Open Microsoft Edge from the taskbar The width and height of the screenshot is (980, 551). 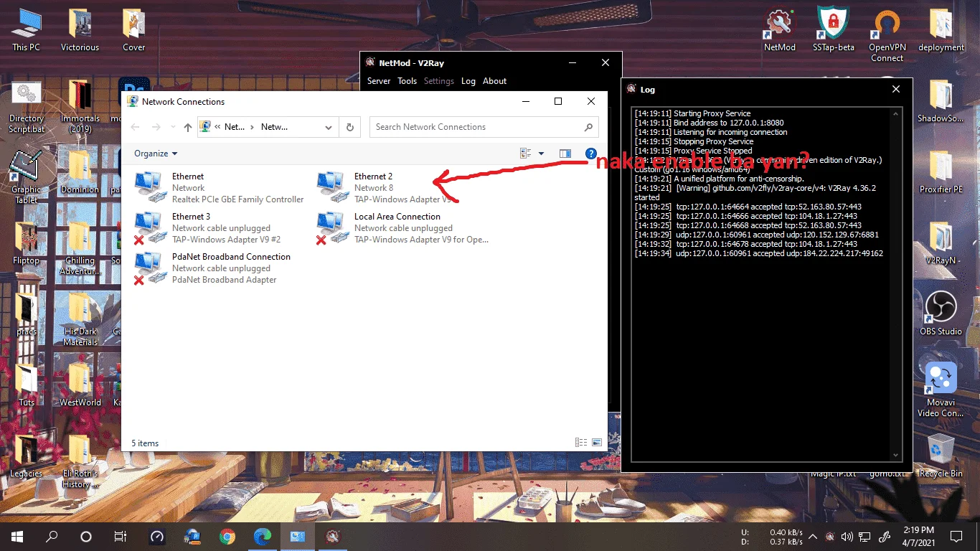click(262, 536)
